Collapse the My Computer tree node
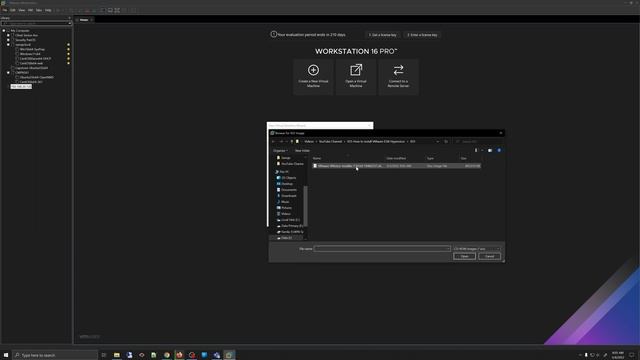 (x=4, y=31)
